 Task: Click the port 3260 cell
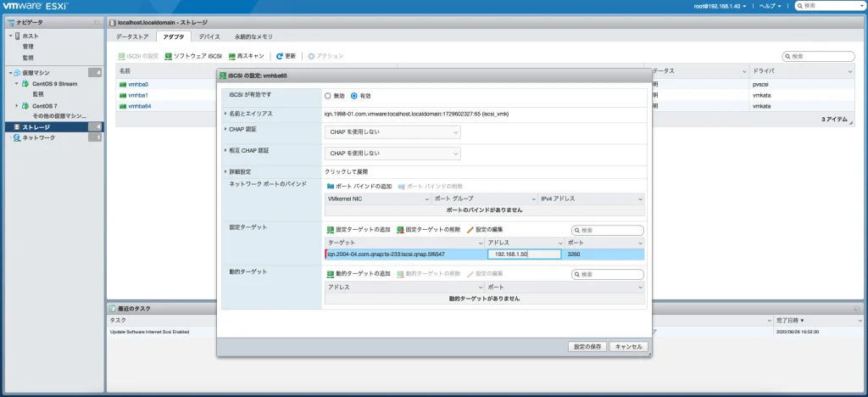pos(604,254)
